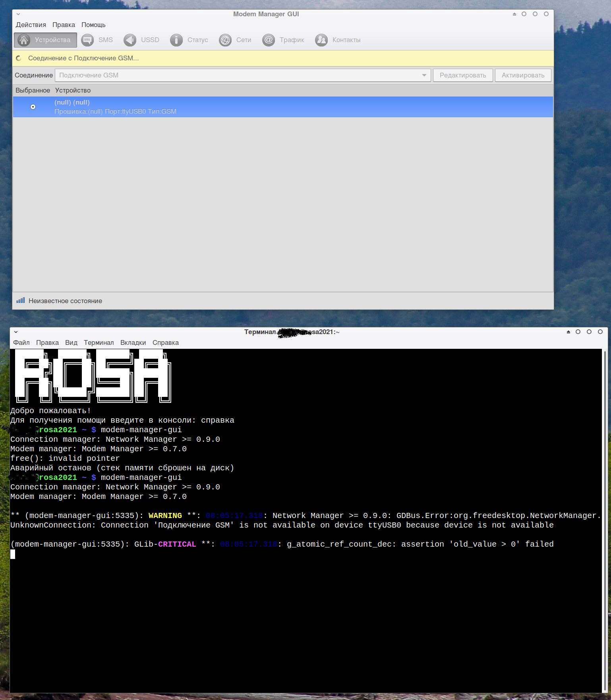Open the Сети networks scan page
The width and height of the screenshot is (611, 700).
(x=235, y=40)
